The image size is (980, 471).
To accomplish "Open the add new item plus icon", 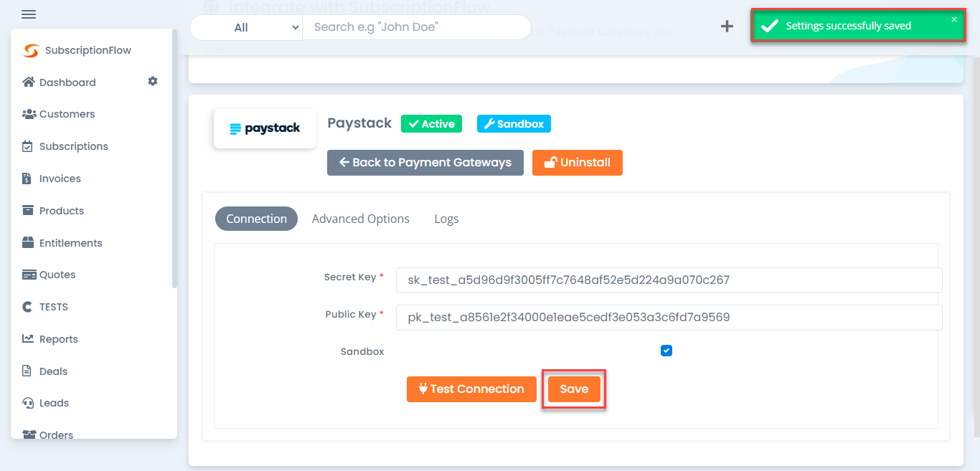I will coord(727,25).
